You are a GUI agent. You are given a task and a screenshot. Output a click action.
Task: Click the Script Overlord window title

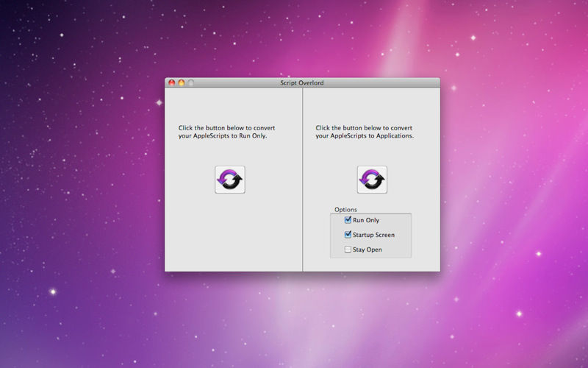pos(302,82)
